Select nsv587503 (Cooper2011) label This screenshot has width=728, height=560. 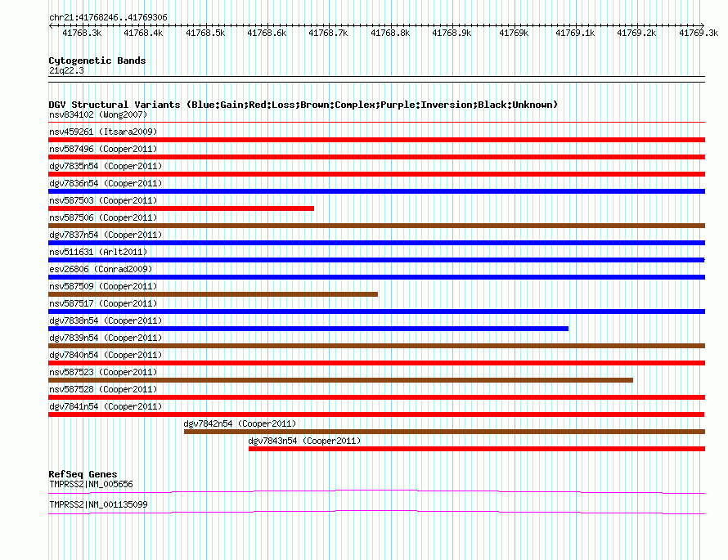[103, 200]
